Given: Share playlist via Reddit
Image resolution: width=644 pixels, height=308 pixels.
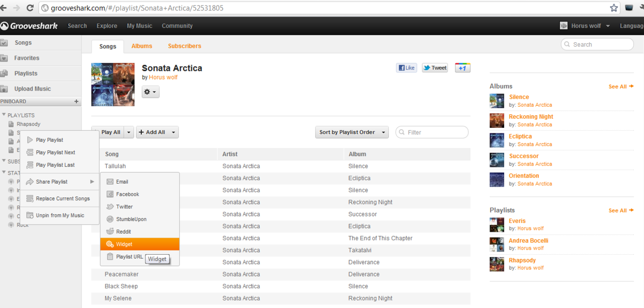Looking at the screenshot, I should click(124, 232).
